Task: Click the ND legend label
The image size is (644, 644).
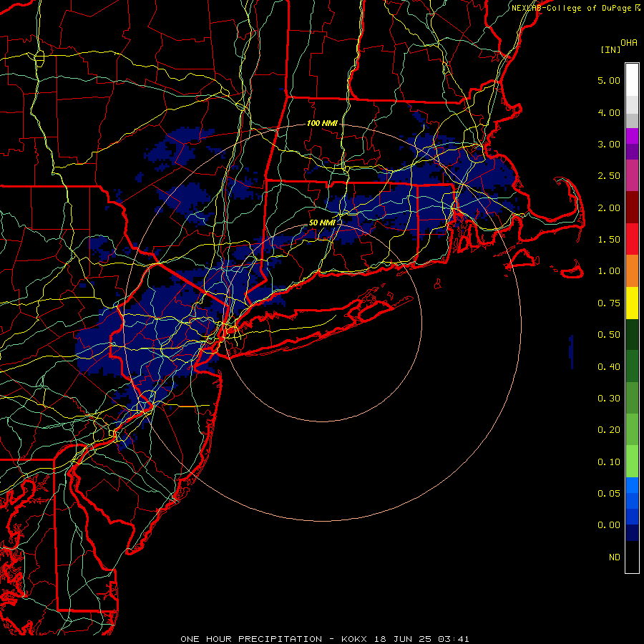Action: 615,557
